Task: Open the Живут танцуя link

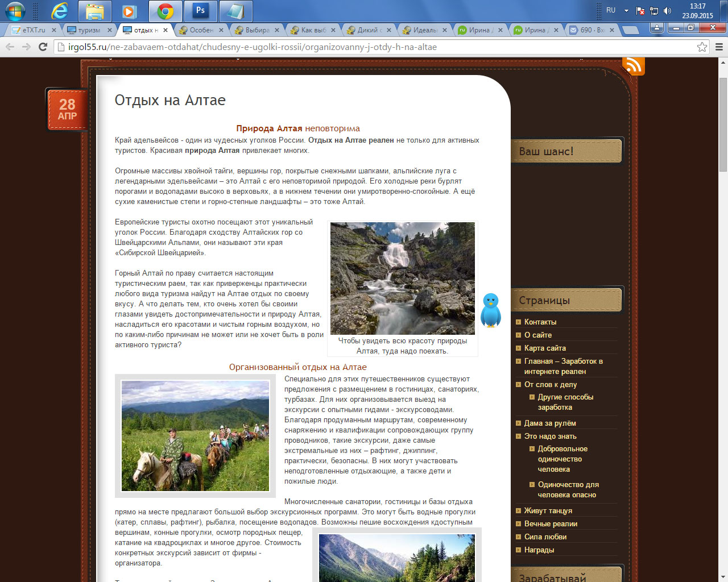Action: (x=548, y=510)
